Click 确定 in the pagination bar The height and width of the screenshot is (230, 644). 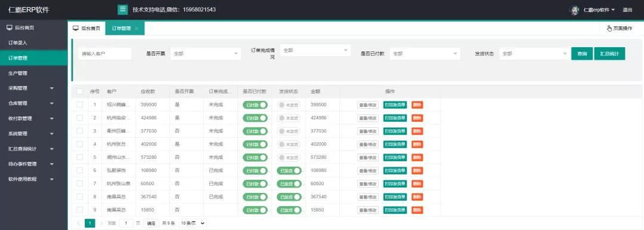[151, 223]
